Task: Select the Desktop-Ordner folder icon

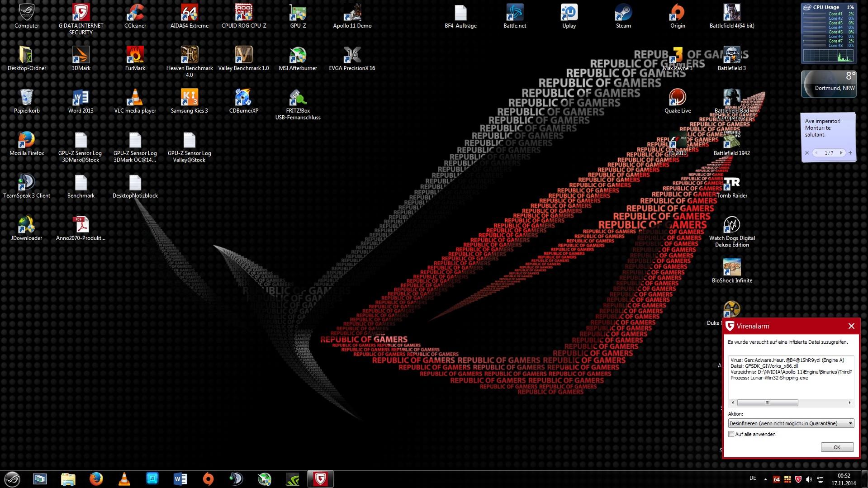Action: point(27,59)
